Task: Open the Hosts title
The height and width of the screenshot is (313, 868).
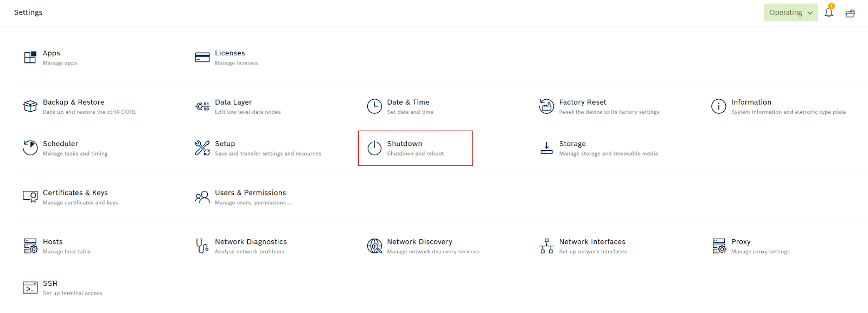Action: coord(53,242)
